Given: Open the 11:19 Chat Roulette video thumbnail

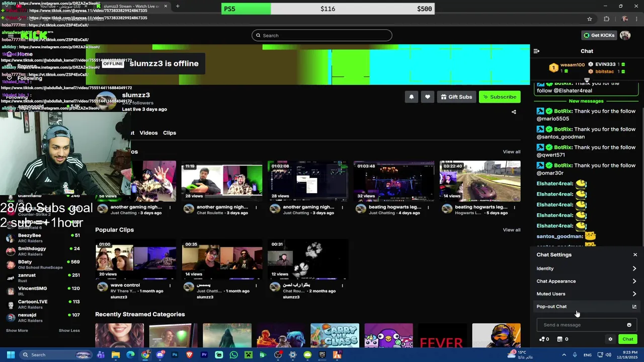Looking at the screenshot, I should [x=222, y=181].
